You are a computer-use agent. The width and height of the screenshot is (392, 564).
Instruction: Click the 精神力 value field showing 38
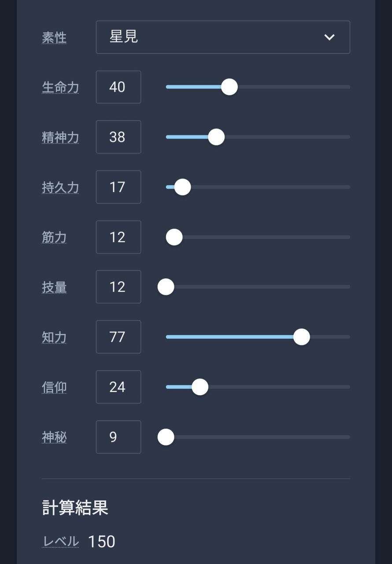(x=118, y=137)
